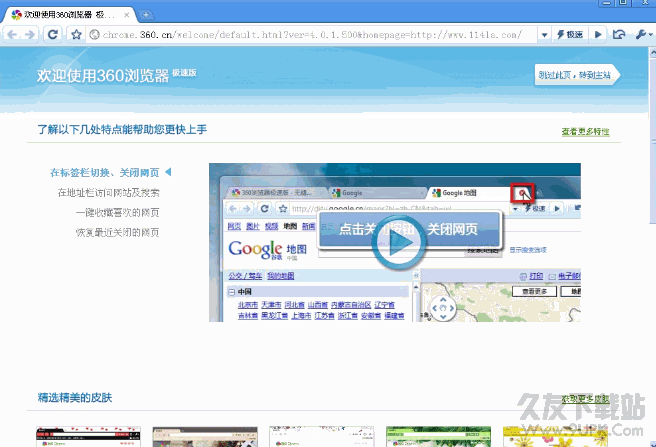Toggle the 极速 speed mode button
The width and height of the screenshot is (656, 447).
click(570, 35)
